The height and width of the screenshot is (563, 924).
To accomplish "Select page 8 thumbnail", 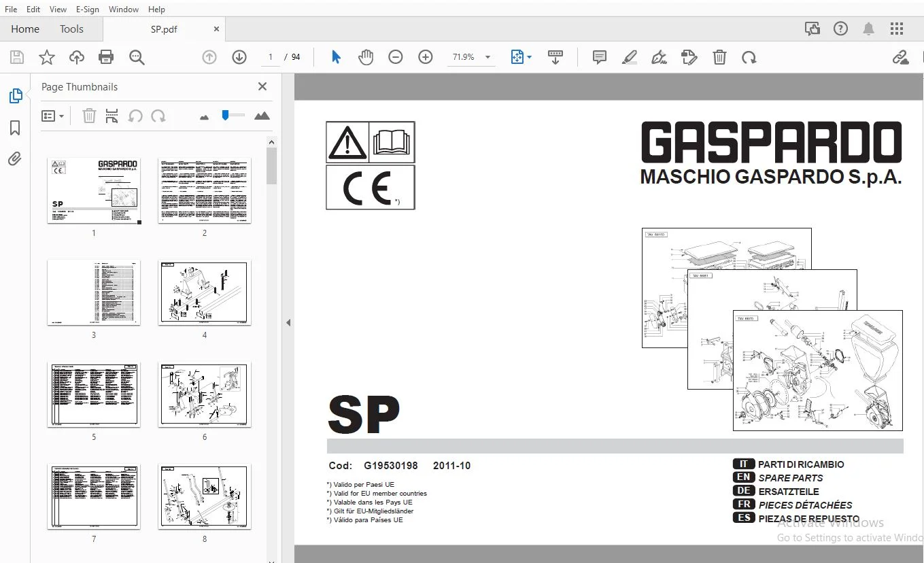I will (x=205, y=496).
